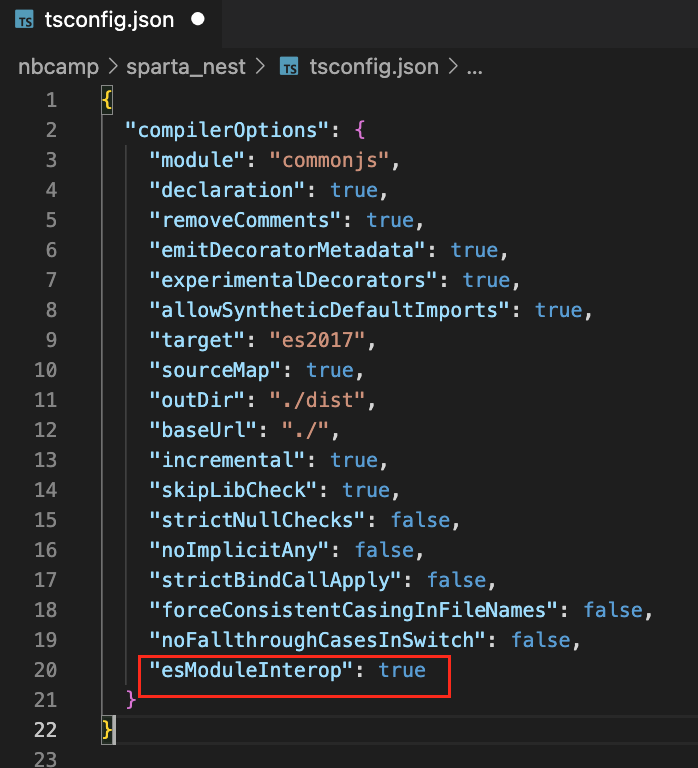Click the "sourceMap" key
The image size is (698, 768).
pos(215,370)
